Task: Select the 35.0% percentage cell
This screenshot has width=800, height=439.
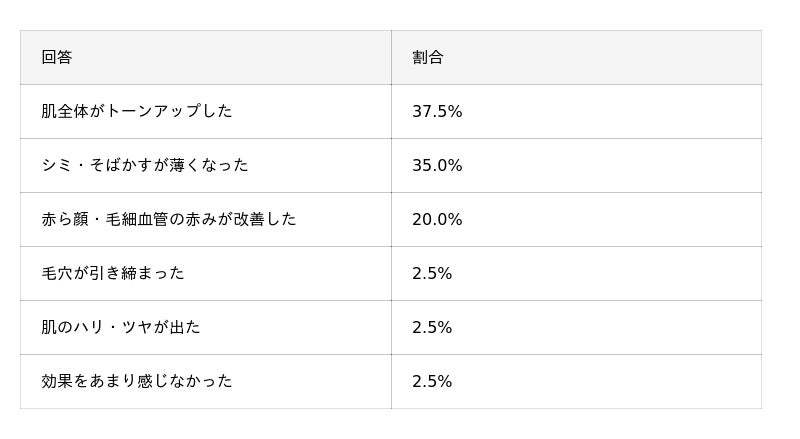Action: tap(437, 166)
